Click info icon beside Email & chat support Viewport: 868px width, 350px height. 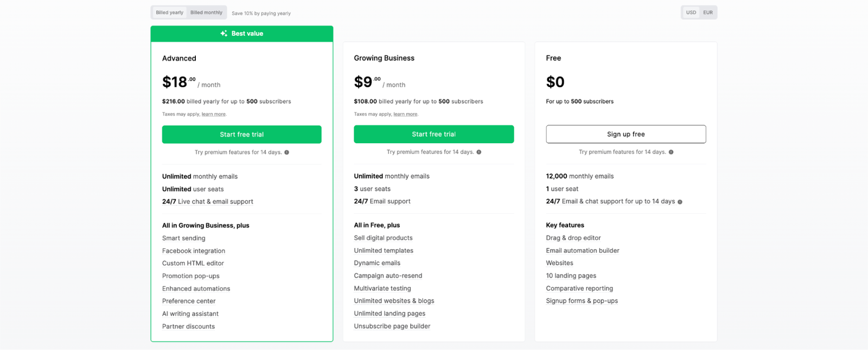tap(680, 202)
